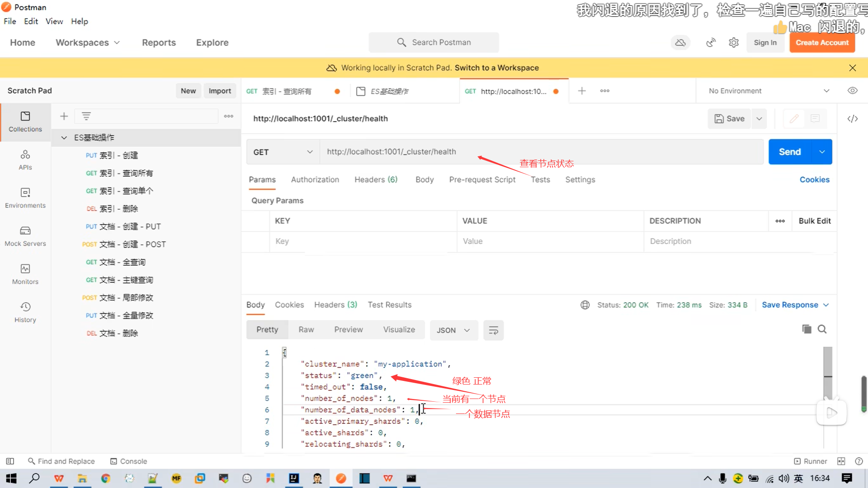Viewport: 868px width, 488px height.
Task: Click the search response icon
Action: 822,329
